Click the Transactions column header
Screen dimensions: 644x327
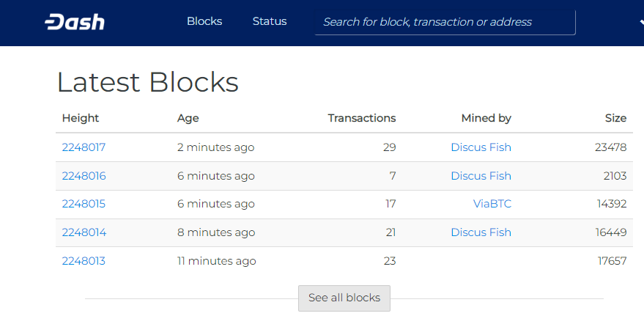tap(362, 118)
